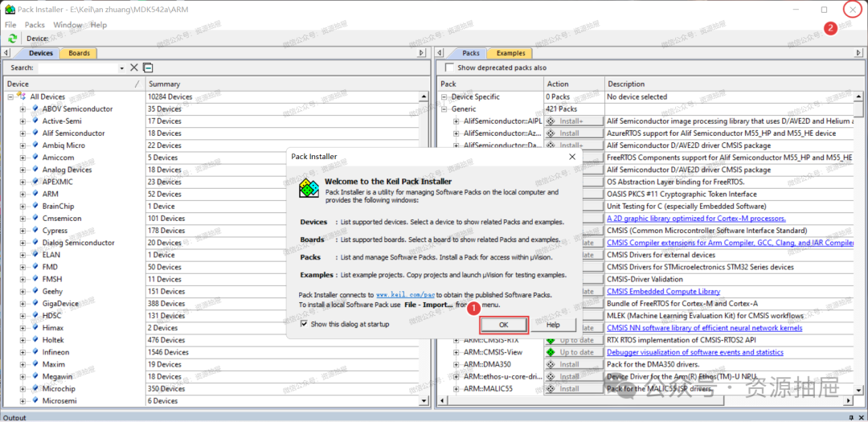Click the Summary column header
This screenshot has width=868, height=422.
pos(288,84)
